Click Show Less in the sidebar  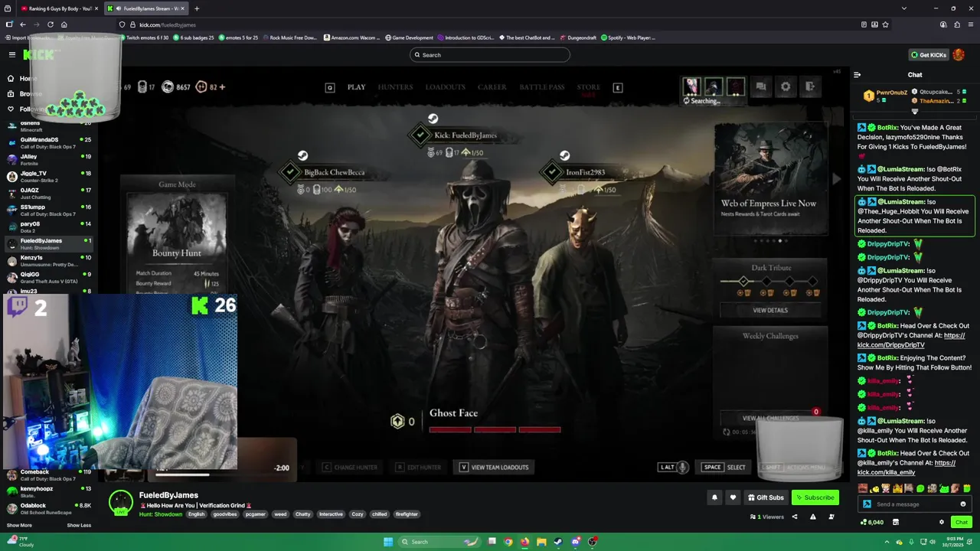79,525
